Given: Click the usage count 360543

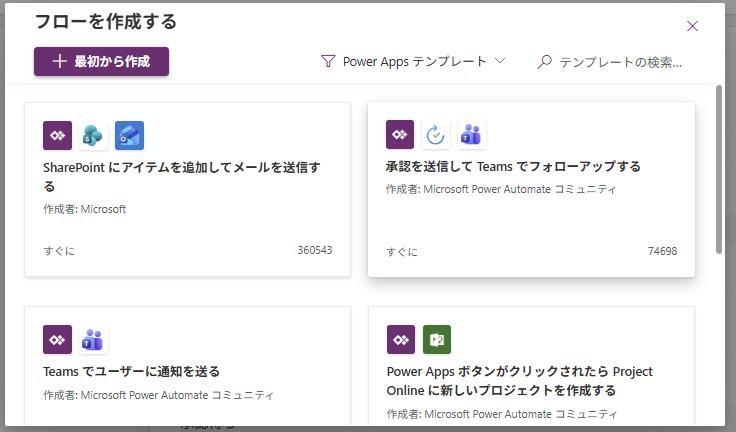Looking at the screenshot, I should click(x=314, y=250).
